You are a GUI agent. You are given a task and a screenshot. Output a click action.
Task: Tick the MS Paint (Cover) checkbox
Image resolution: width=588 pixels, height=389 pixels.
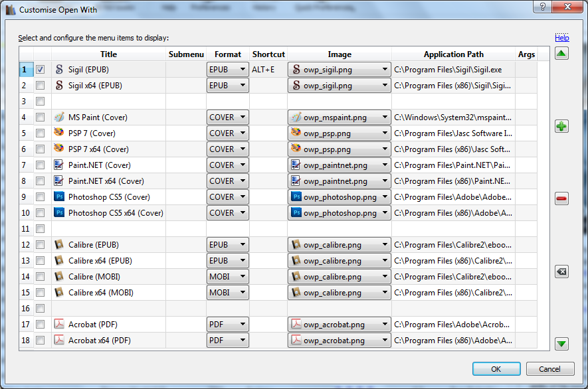[x=40, y=117]
